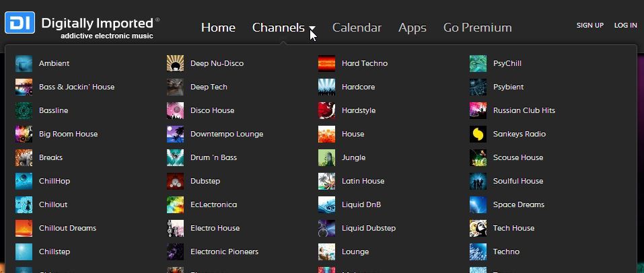The width and height of the screenshot is (644, 273).
Task: Click the PsyChill channel icon
Action: 478,64
